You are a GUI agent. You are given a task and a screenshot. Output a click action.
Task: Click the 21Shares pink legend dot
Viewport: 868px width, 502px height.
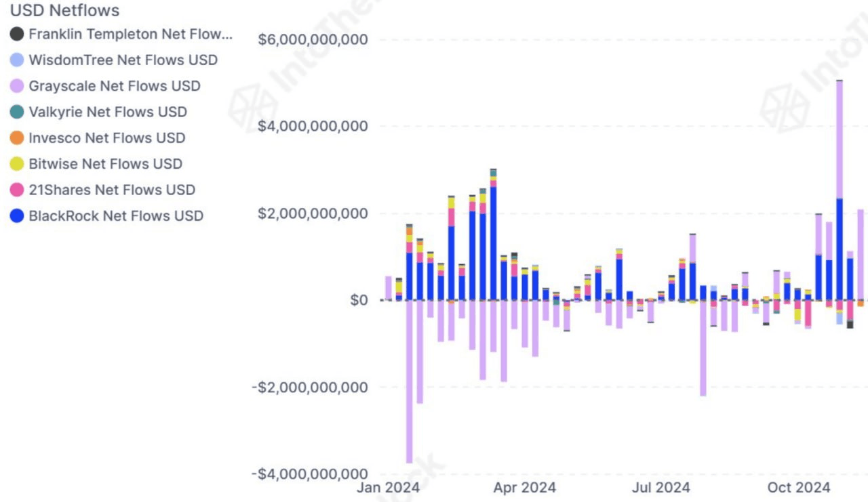pyautogui.click(x=17, y=190)
